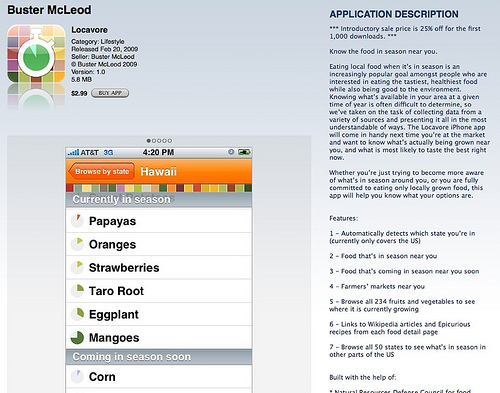The width and height of the screenshot is (500, 393).
Task: Open the Eggplant row
Action: tap(159, 314)
